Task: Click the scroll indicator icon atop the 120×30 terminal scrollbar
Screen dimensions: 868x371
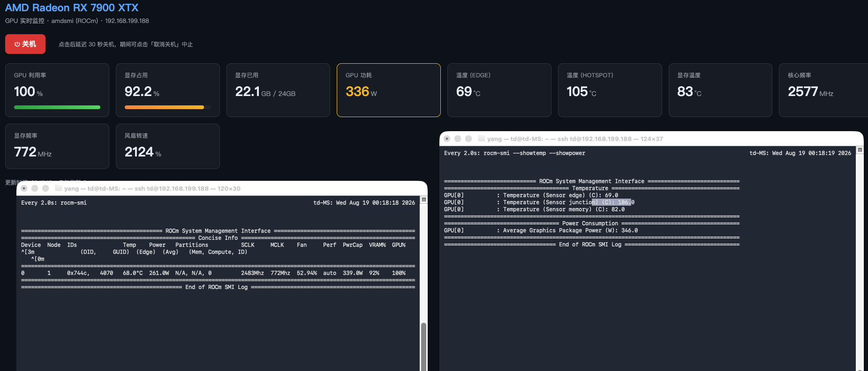Action: tap(424, 200)
